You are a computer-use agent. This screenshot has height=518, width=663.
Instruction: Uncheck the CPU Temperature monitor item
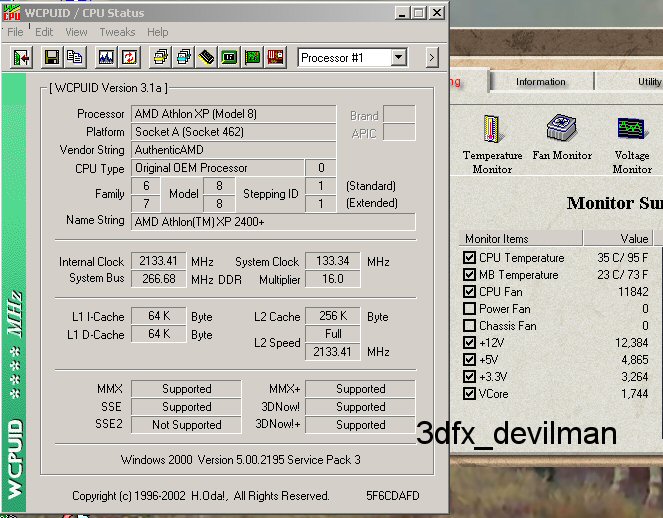(x=469, y=258)
